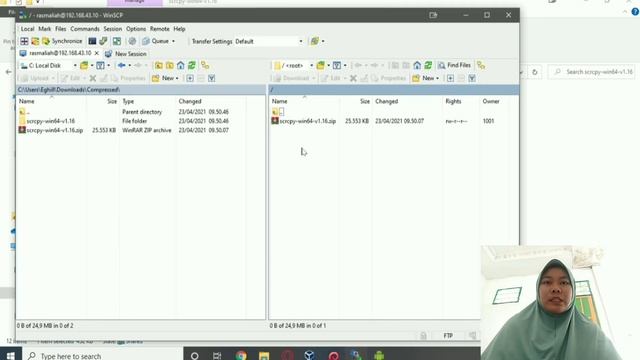Open the New Session tab
This screenshot has width=640, height=360.
[126, 53]
